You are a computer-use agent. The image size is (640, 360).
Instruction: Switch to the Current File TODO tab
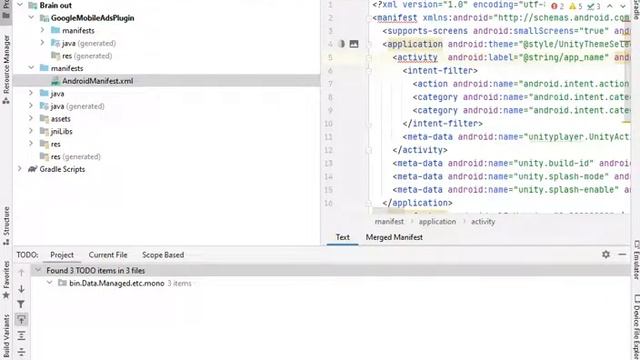[108, 255]
